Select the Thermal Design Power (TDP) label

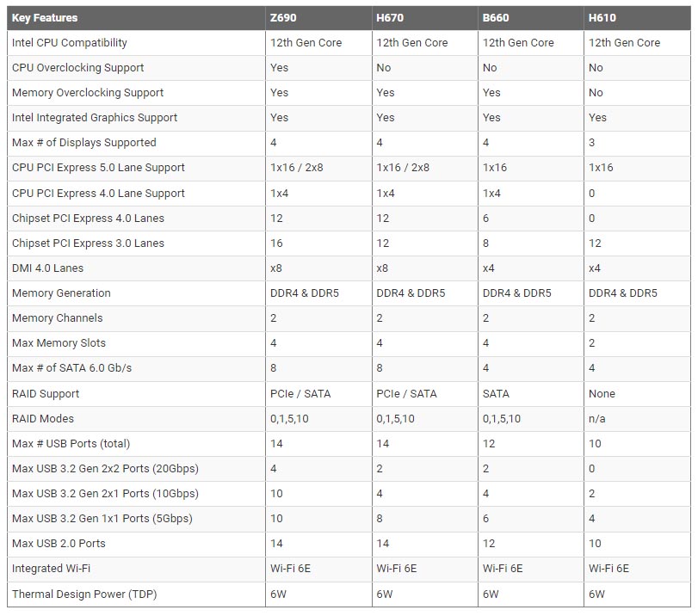[84, 594]
